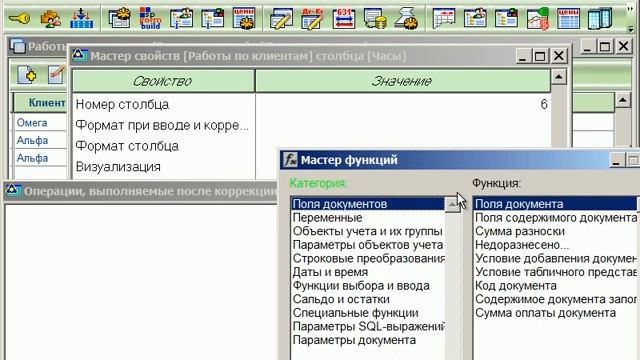Screen dimensions: 640x360
Task: Select category 'Специальные функции'
Action: pyautogui.click(x=368, y=313)
